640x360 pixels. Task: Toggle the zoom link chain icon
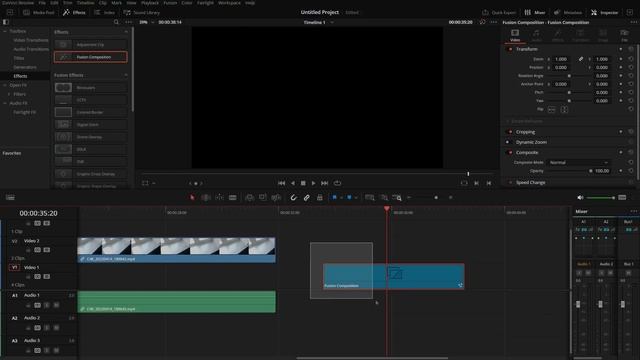pyautogui.click(x=581, y=59)
